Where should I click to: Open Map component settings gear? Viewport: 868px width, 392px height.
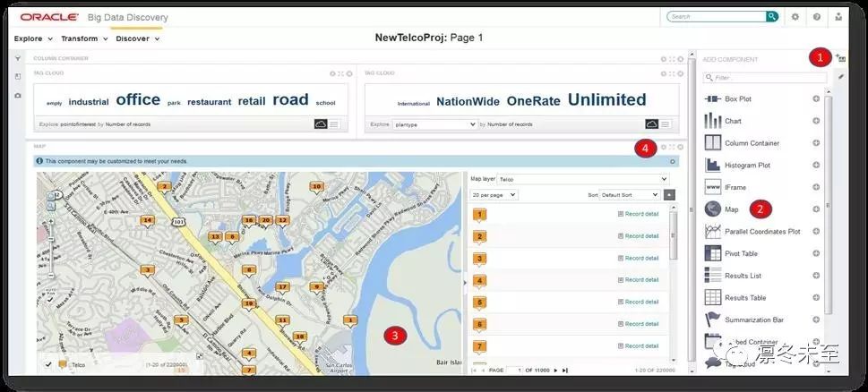coord(663,147)
